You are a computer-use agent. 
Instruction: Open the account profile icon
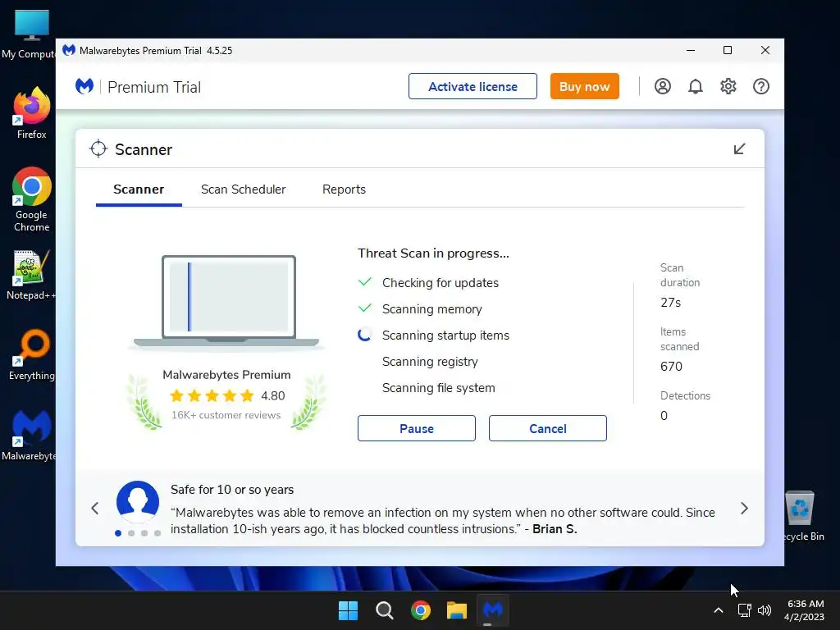(663, 86)
